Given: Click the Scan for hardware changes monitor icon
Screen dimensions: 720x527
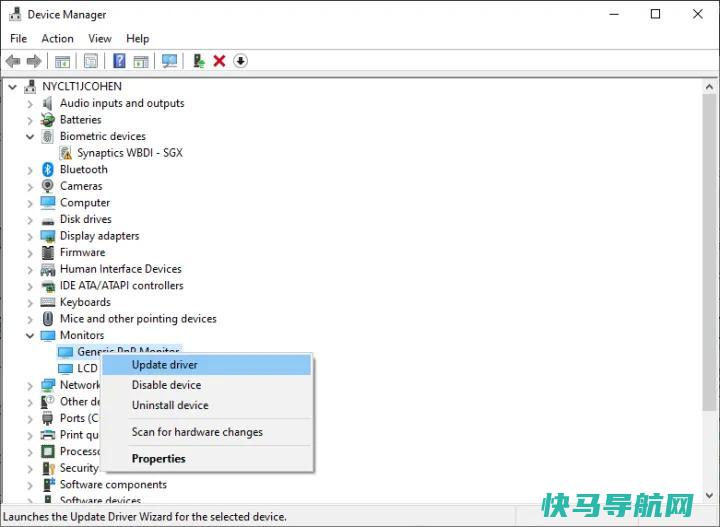Looking at the screenshot, I should [169, 61].
